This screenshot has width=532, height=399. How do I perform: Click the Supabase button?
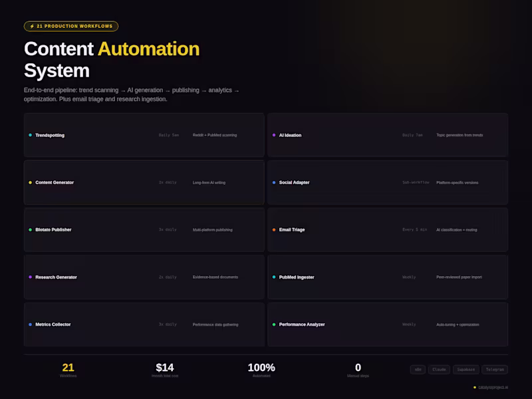click(x=466, y=370)
